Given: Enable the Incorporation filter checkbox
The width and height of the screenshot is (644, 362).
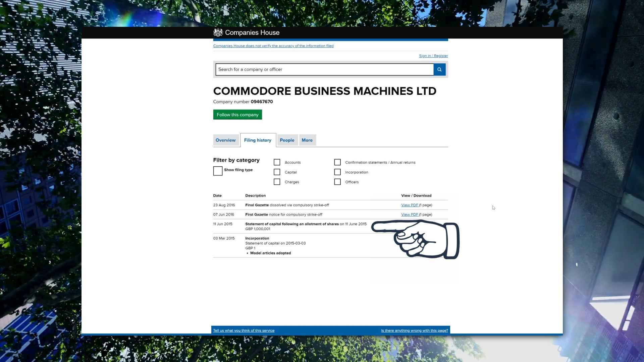Looking at the screenshot, I should click(337, 172).
